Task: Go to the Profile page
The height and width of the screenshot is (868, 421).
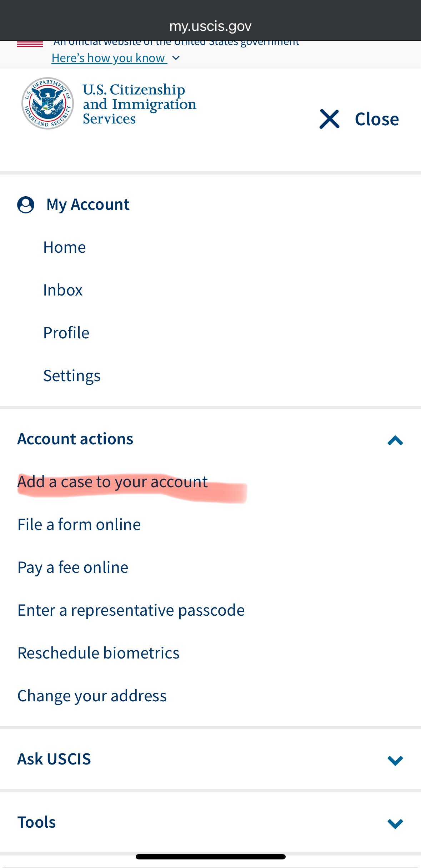Action: click(66, 333)
